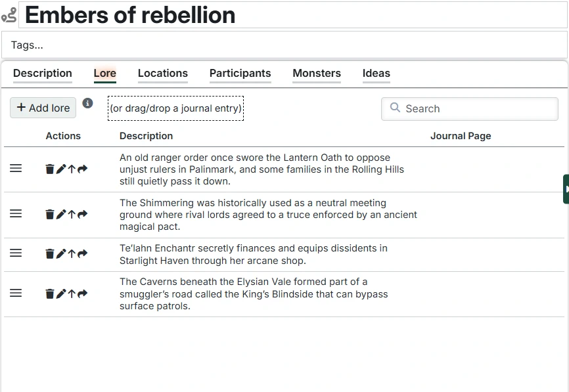Click up arrow on Shimmering lore row

[72, 215]
